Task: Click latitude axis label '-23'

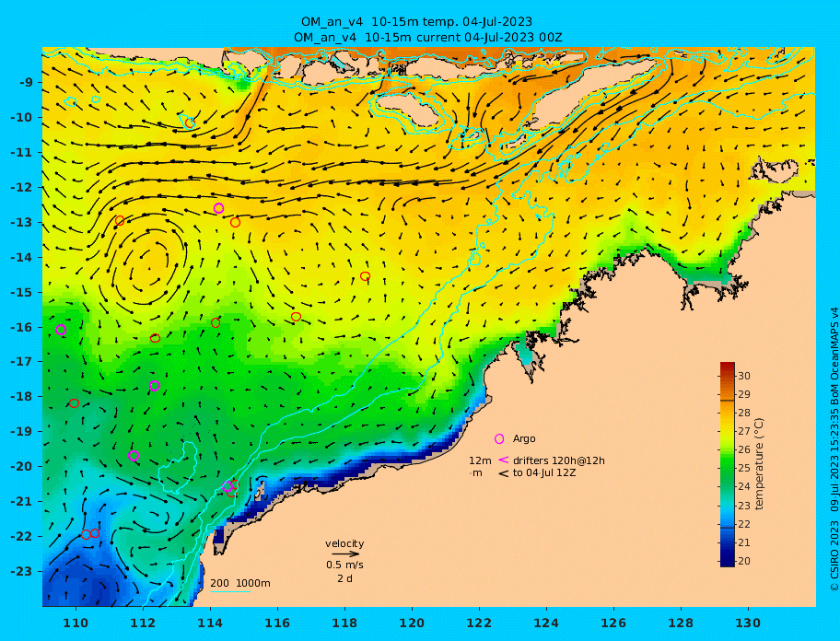Action: tap(22, 571)
